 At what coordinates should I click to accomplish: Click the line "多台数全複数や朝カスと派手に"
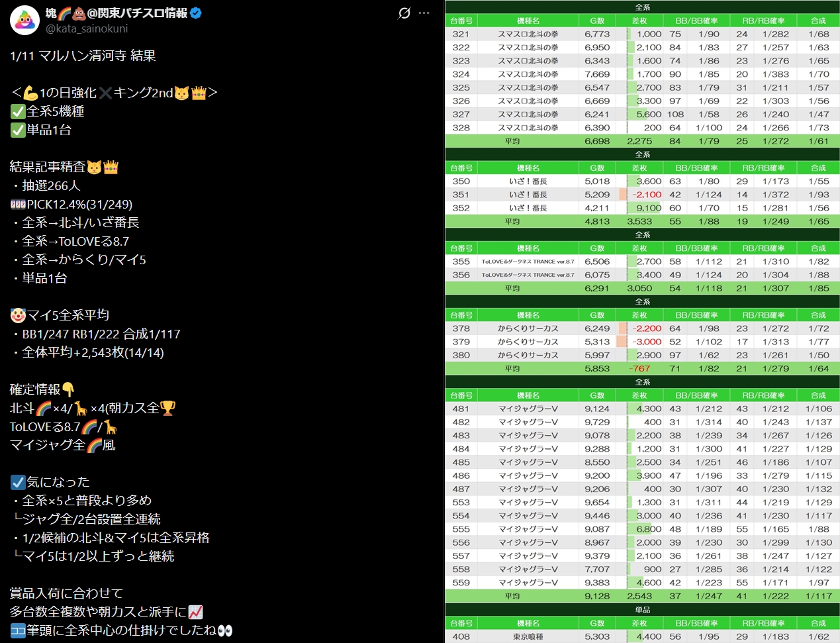(x=107, y=612)
